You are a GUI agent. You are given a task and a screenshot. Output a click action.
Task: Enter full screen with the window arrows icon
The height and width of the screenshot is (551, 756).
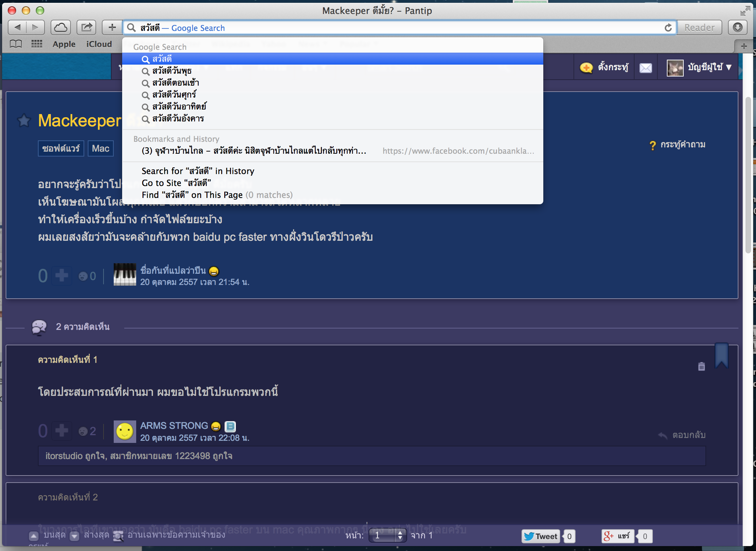745,11
